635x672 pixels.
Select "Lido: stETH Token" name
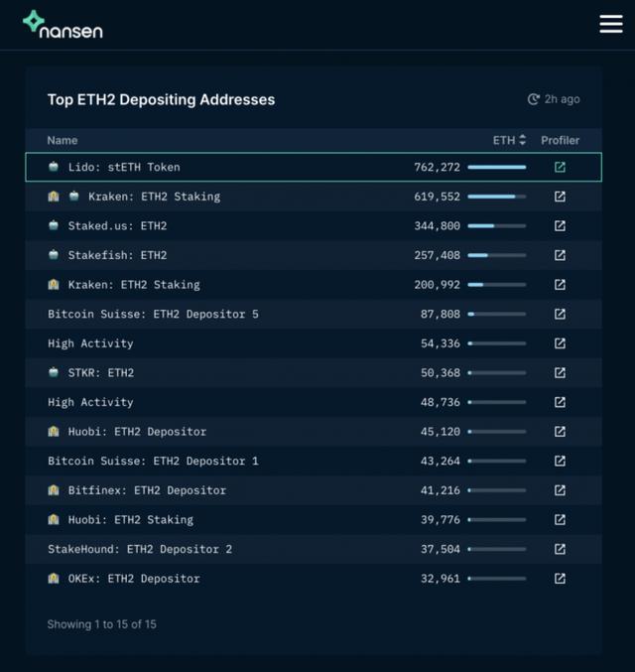click(124, 167)
